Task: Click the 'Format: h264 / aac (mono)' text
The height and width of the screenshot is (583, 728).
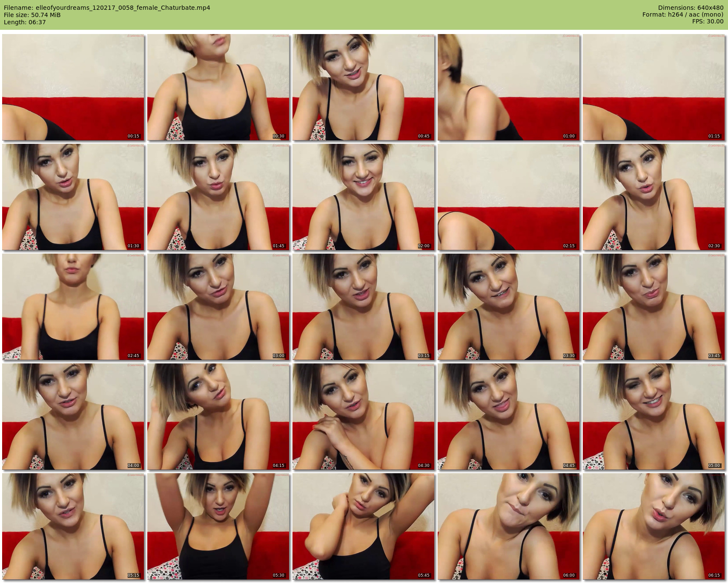Action: tap(683, 15)
